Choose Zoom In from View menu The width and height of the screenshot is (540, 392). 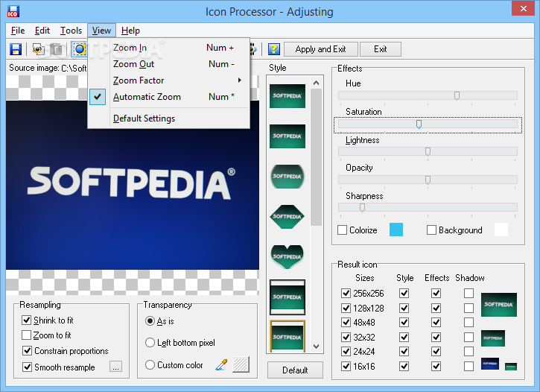pyautogui.click(x=169, y=48)
